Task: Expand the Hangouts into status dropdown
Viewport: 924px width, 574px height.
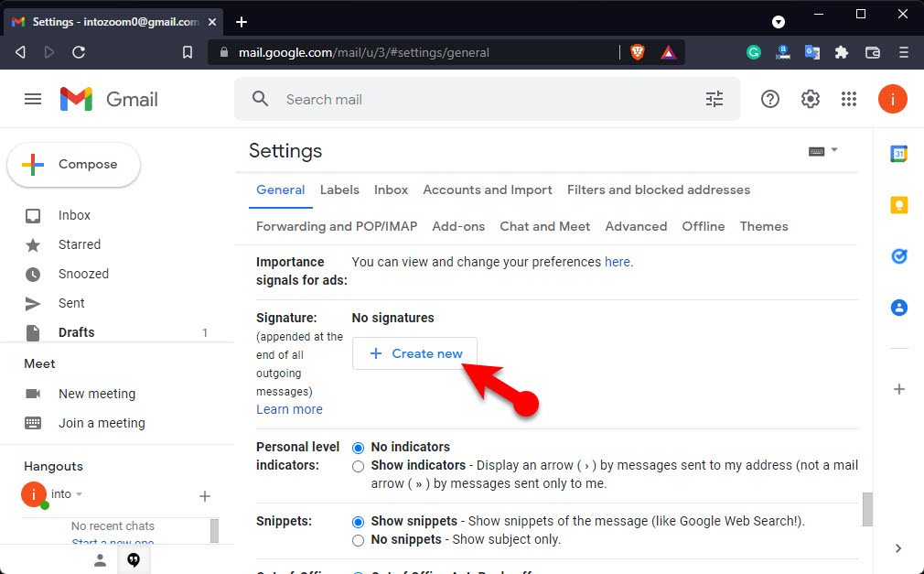Action: (79, 494)
